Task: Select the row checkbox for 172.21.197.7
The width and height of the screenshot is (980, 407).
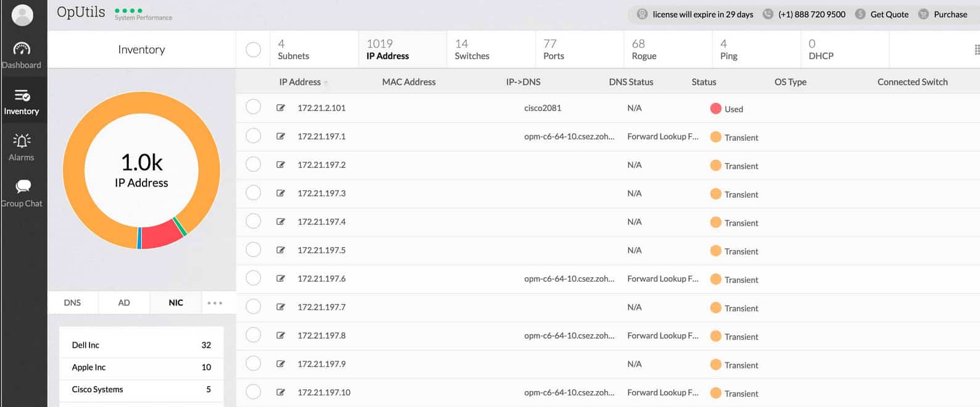Action: pos(253,305)
